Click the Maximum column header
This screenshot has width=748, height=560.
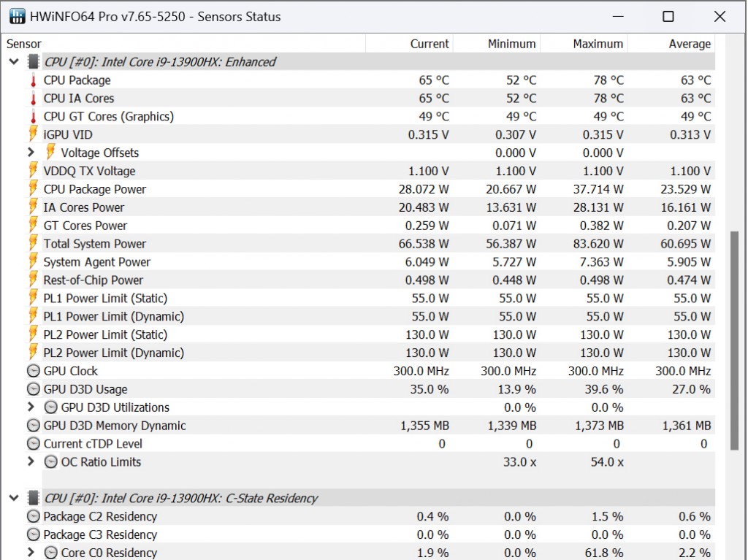[x=598, y=44]
